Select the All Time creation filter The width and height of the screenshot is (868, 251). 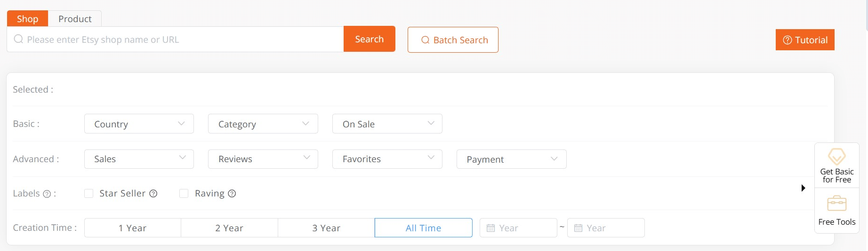pyautogui.click(x=423, y=228)
